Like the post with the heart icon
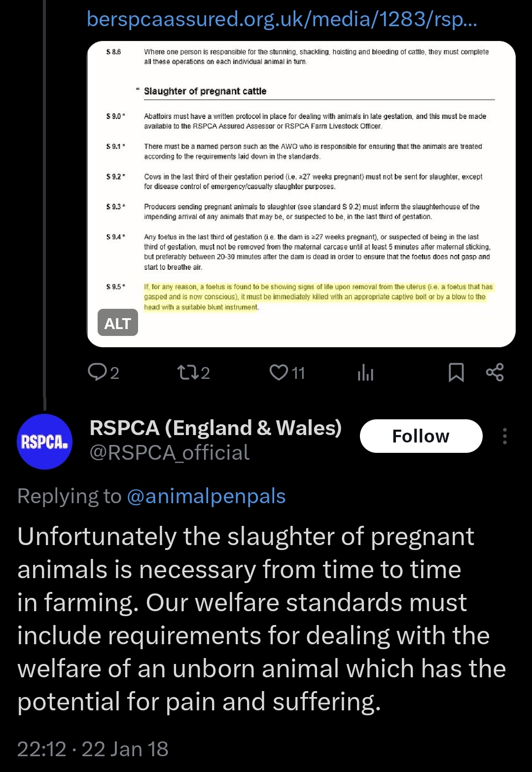The image size is (532, 772). coord(279,372)
